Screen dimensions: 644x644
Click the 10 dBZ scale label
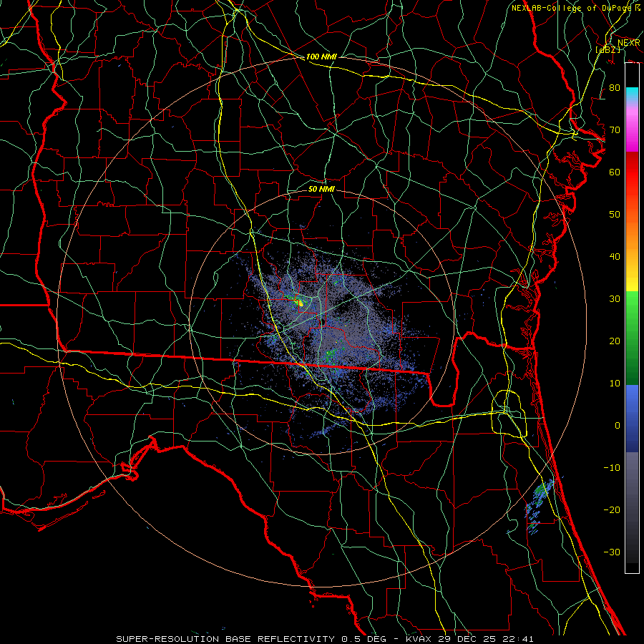pyautogui.click(x=615, y=384)
